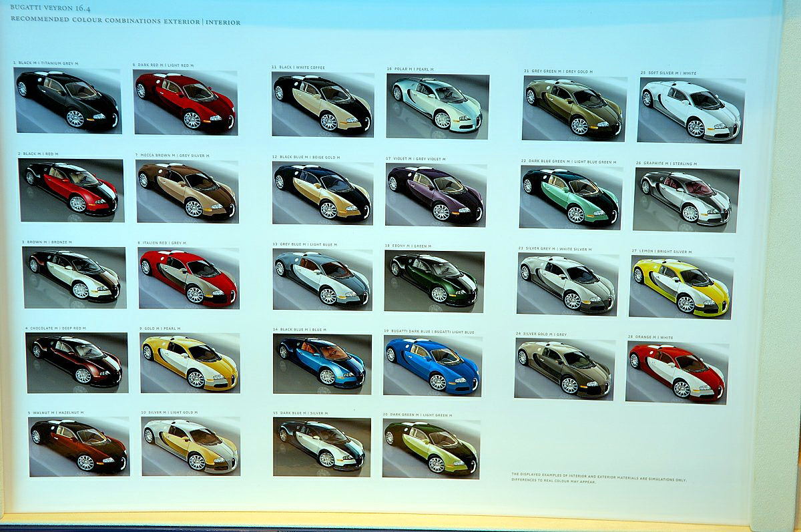Click the label '8 Italien Red | Grey M'
Screen dimensions: 801x532
161,243
